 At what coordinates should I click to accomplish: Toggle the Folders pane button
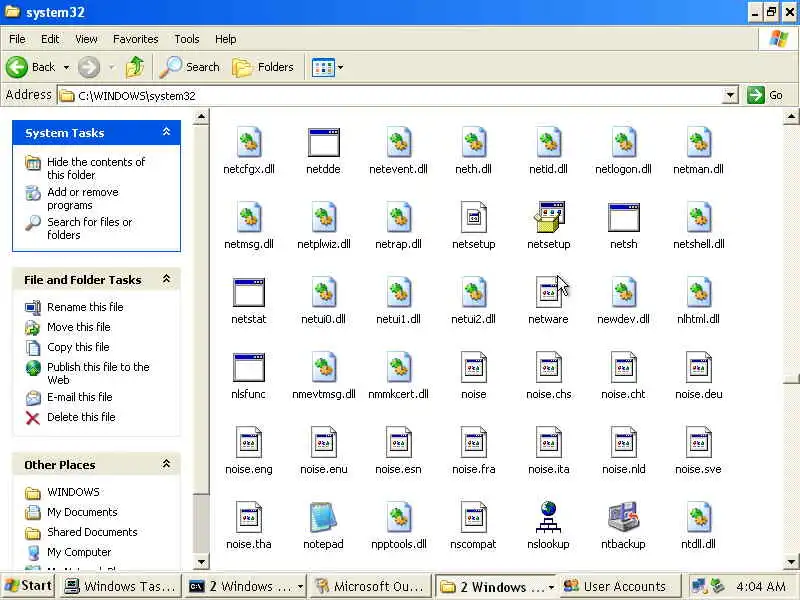coord(263,67)
